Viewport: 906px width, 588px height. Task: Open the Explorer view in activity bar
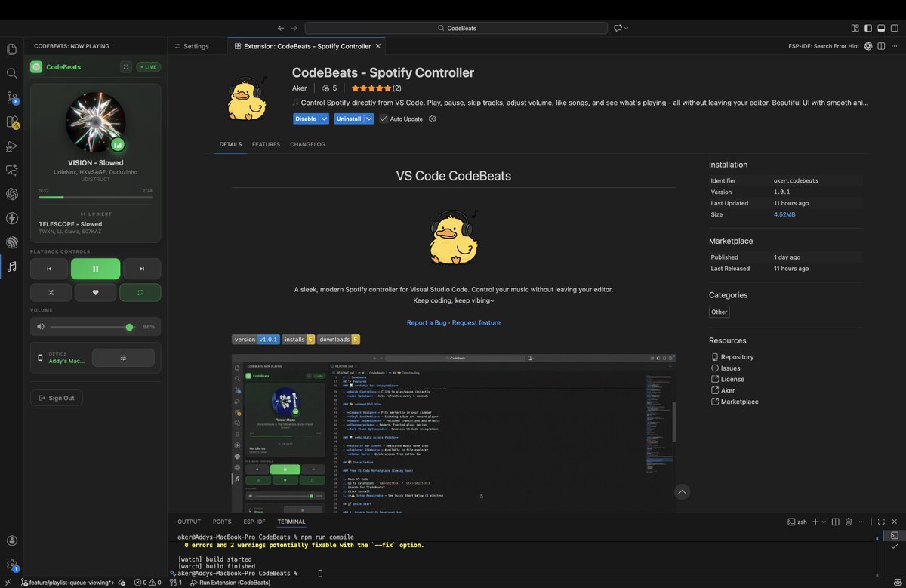coord(11,49)
